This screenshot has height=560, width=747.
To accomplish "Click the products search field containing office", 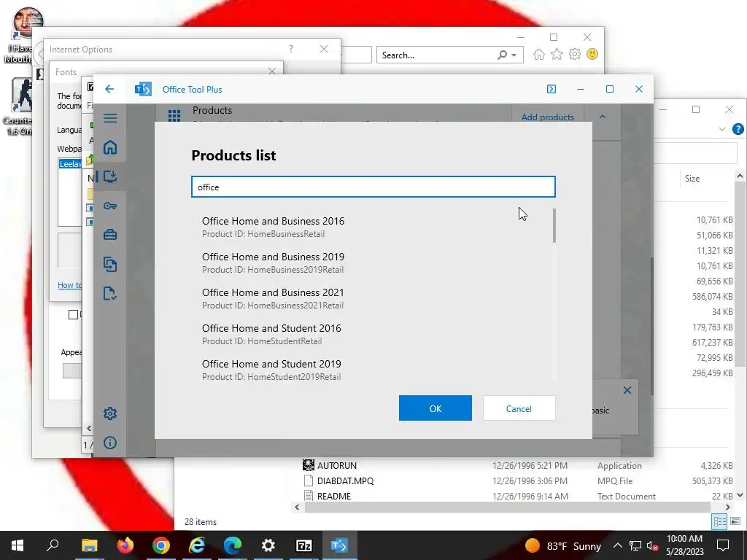I will (373, 187).
